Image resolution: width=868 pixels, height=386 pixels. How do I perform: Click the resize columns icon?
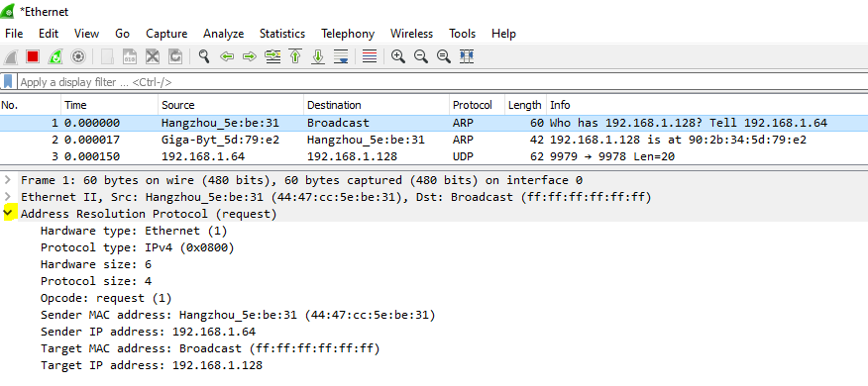pyautogui.click(x=467, y=56)
